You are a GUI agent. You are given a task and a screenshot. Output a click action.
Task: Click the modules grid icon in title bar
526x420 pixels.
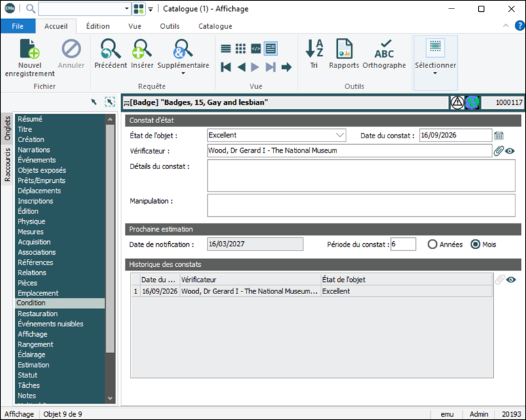coord(138,9)
